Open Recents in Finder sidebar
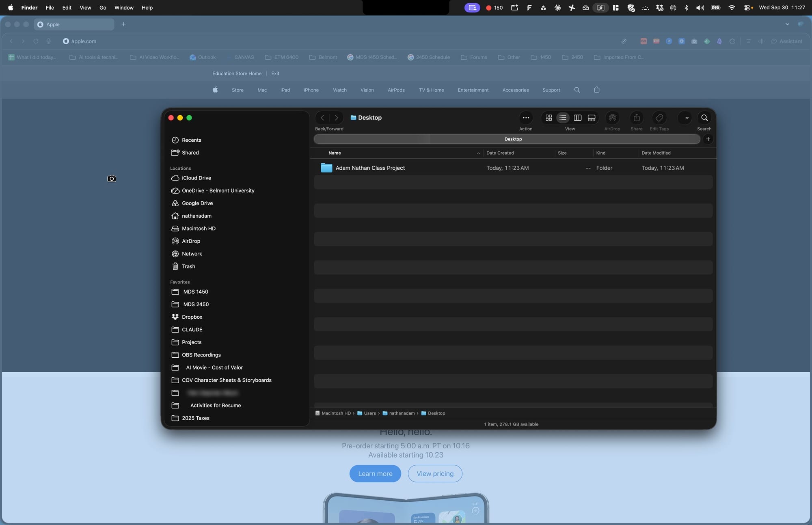The height and width of the screenshot is (525, 812). (191, 140)
